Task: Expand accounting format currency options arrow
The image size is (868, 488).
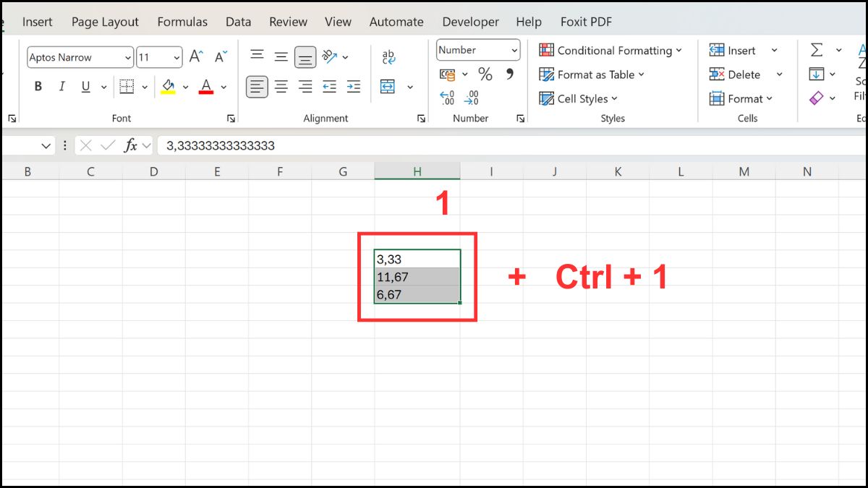Action: pyautogui.click(x=464, y=74)
